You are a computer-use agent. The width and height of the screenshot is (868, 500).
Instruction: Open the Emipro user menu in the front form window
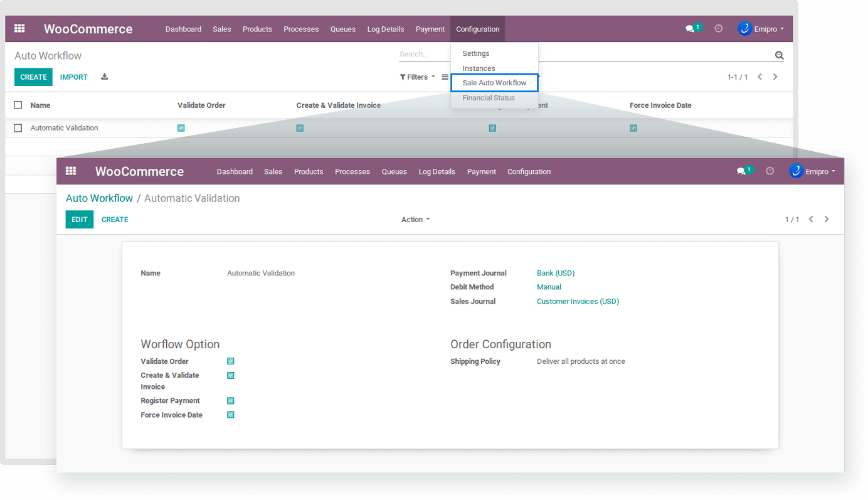click(x=812, y=171)
